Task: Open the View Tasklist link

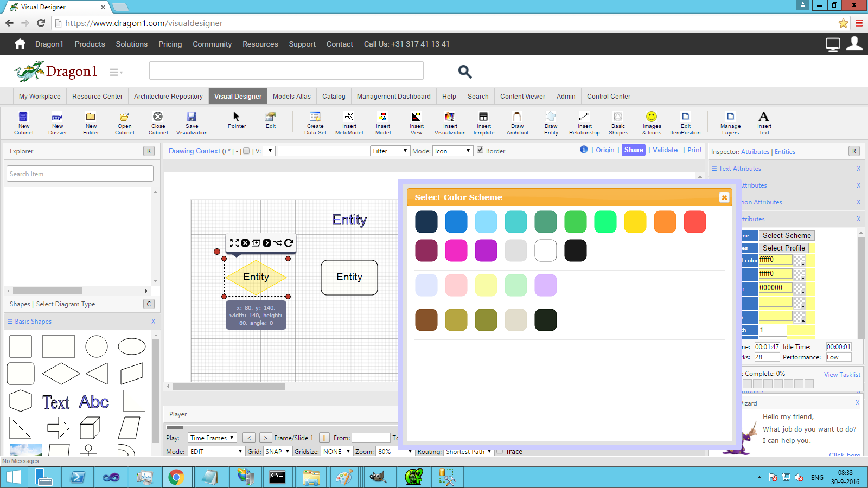Action: click(x=842, y=375)
